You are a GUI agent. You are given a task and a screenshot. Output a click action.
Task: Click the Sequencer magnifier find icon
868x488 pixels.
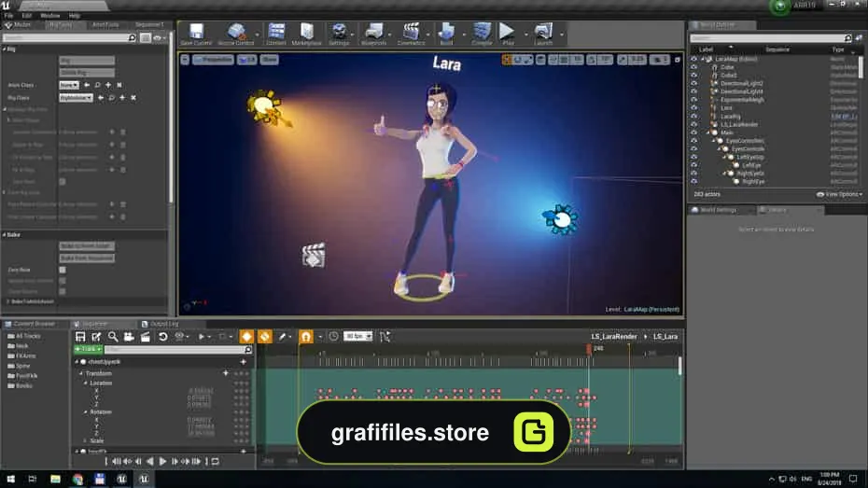(x=113, y=337)
